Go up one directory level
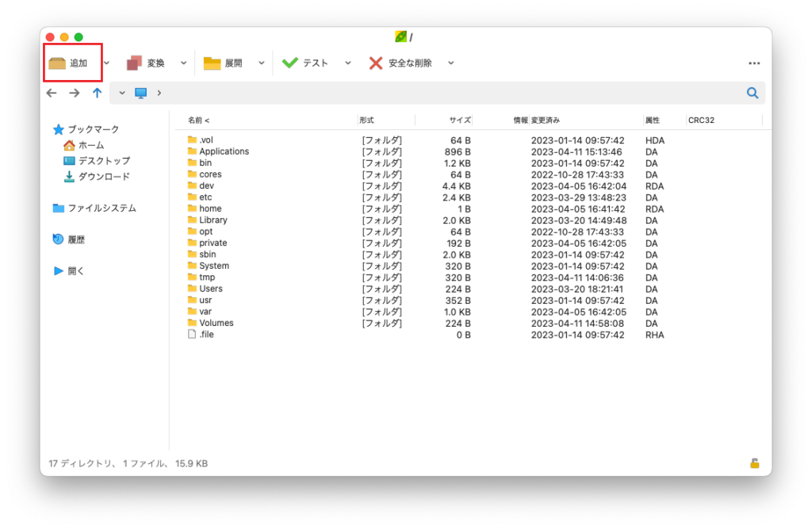Screen dimensions: 812x529 [x=98, y=93]
